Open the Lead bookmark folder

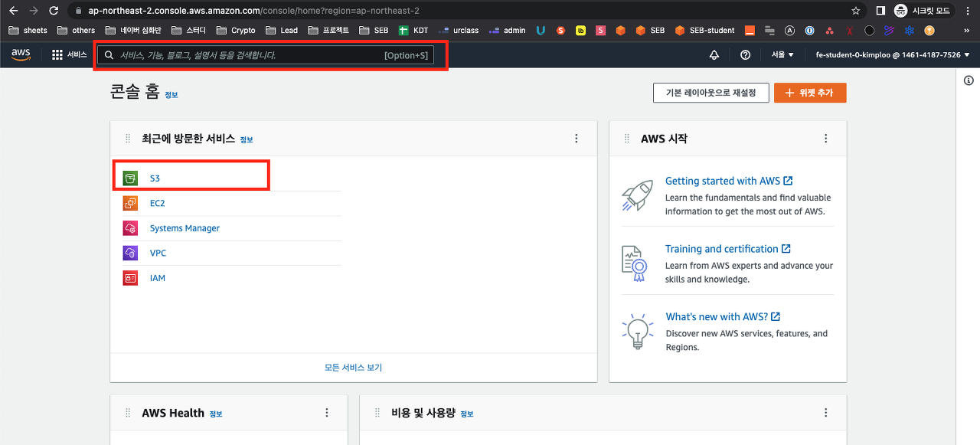(x=282, y=31)
